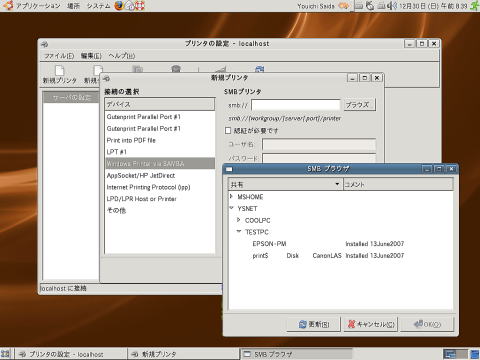Select LPT #1 device

[x=160, y=152]
